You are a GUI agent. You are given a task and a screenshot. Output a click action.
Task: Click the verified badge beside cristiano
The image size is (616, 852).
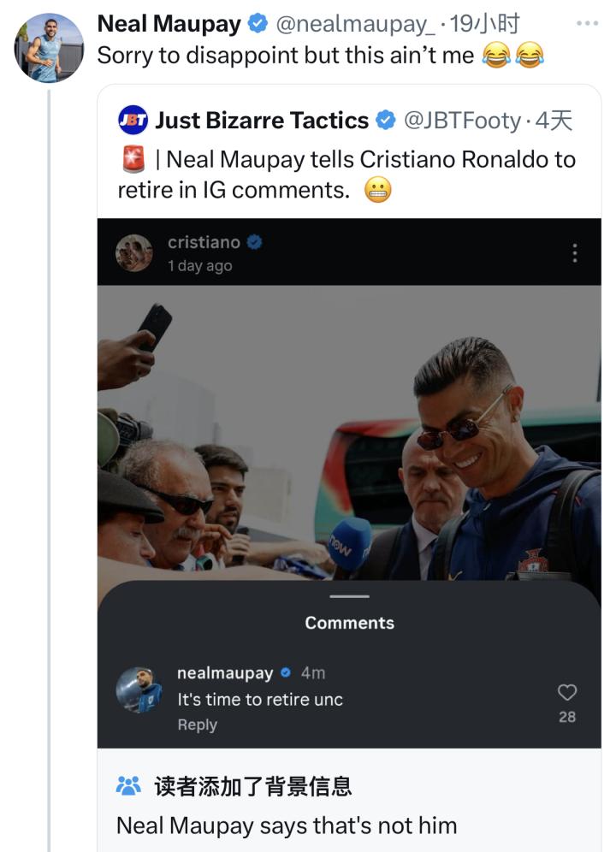click(x=254, y=243)
